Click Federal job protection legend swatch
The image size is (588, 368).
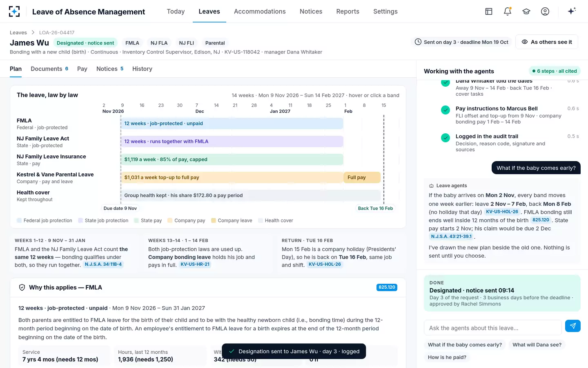click(x=19, y=220)
